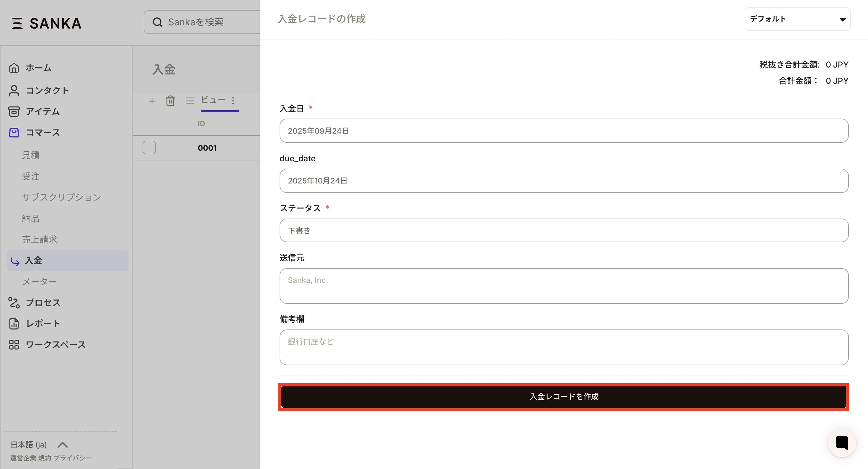Open the ステータス dropdown showing 下書き
The image size is (868, 469).
point(563,231)
